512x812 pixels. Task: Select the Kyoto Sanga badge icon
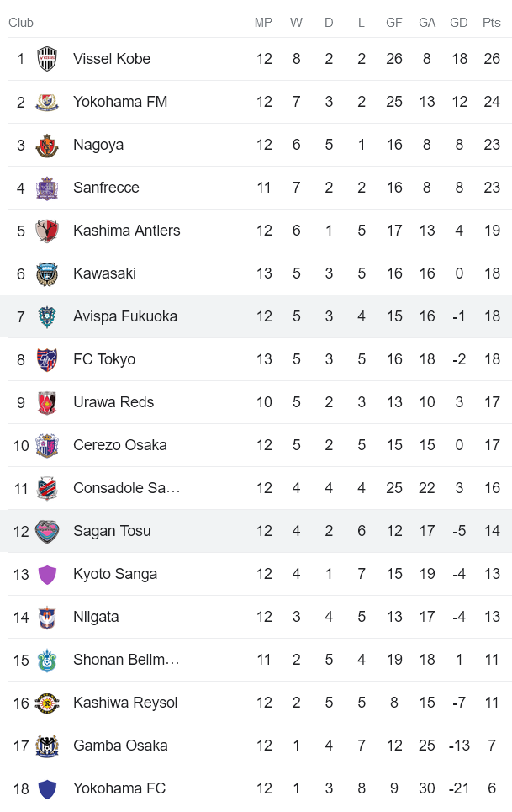tap(47, 574)
